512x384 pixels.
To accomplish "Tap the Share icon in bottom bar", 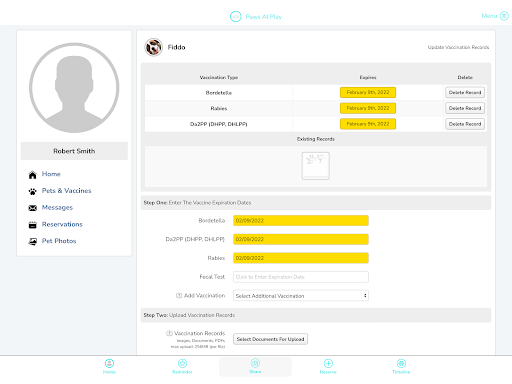I will pyautogui.click(x=255, y=363).
